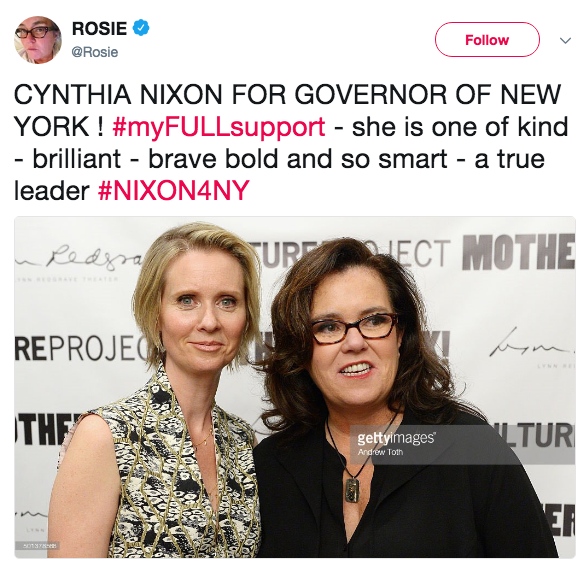587x568 pixels.
Task: Click the signature logo right of glasses
Action: tap(532, 344)
